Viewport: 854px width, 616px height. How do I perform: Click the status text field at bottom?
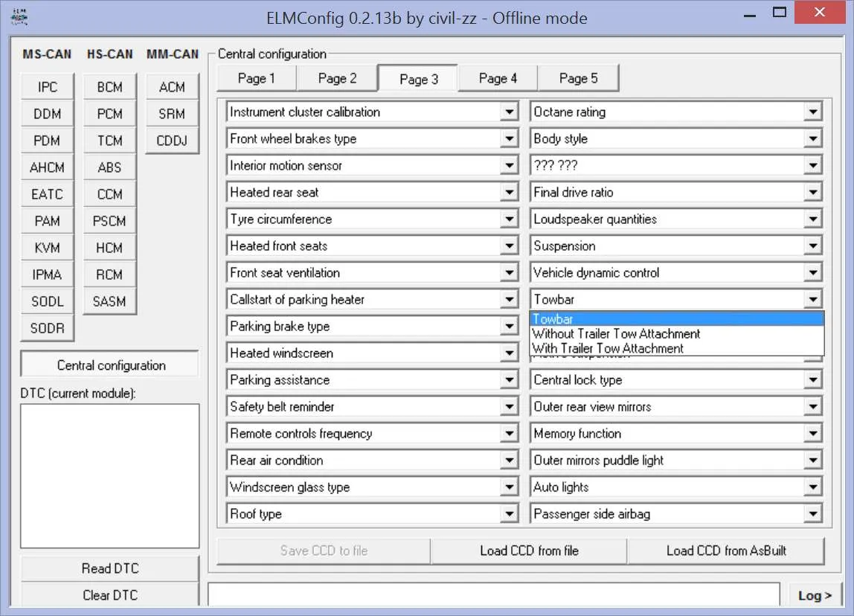coord(494,595)
